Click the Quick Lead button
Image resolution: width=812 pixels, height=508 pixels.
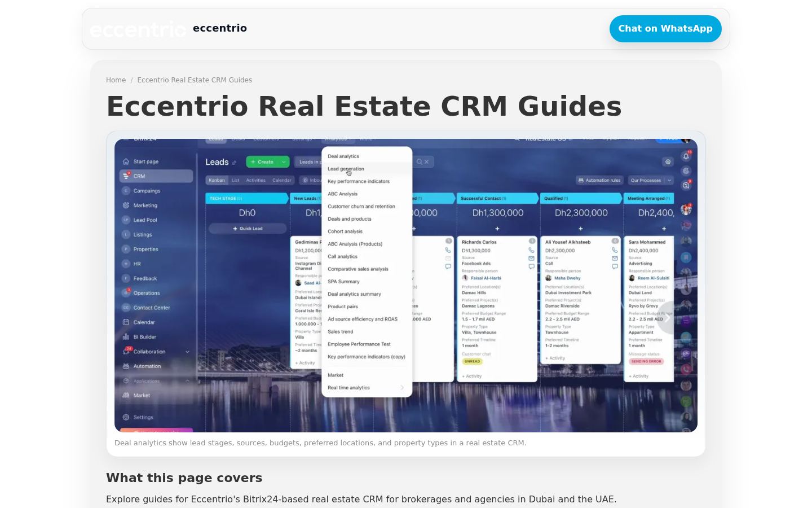248,229
